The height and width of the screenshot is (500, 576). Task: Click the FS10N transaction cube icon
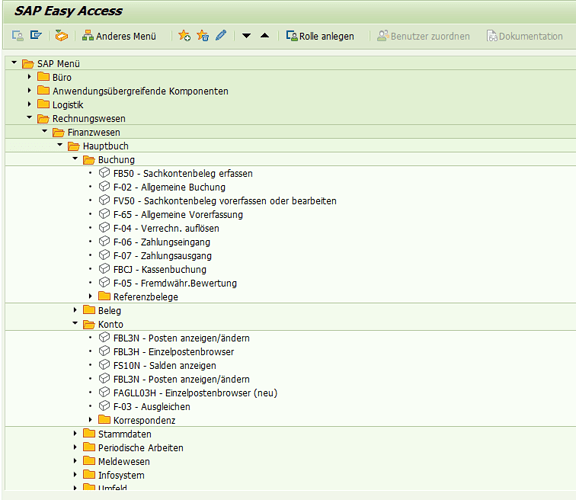[x=104, y=365]
